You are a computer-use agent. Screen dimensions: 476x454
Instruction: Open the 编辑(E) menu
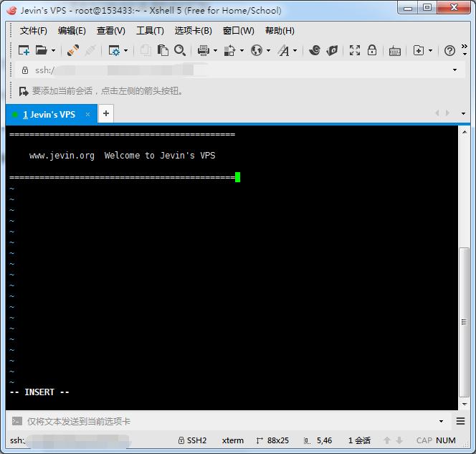(x=72, y=31)
